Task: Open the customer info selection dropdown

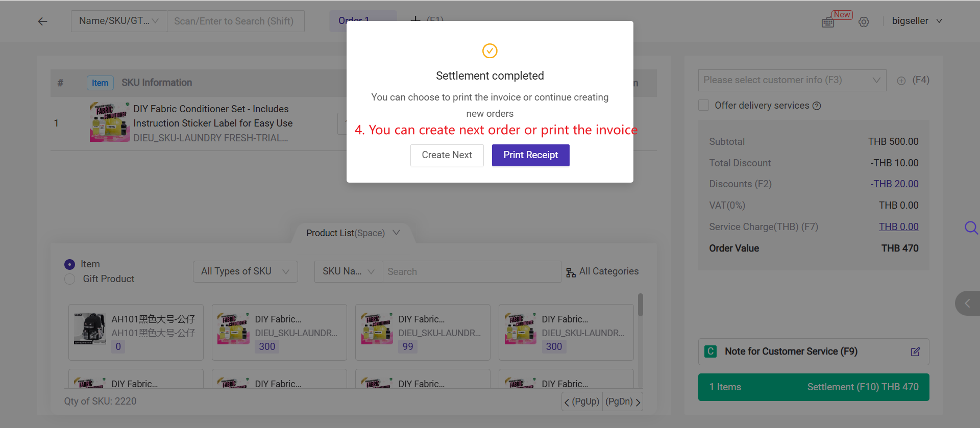Action: pos(792,81)
